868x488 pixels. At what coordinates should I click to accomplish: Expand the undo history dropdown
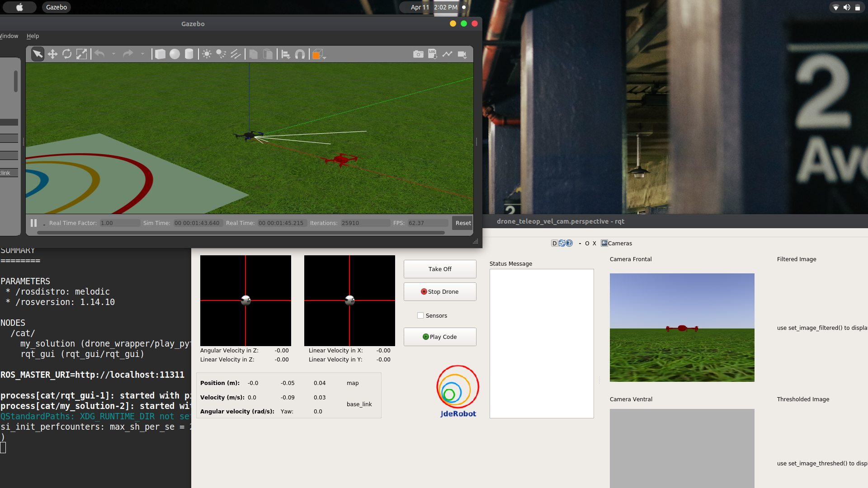click(x=114, y=54)
